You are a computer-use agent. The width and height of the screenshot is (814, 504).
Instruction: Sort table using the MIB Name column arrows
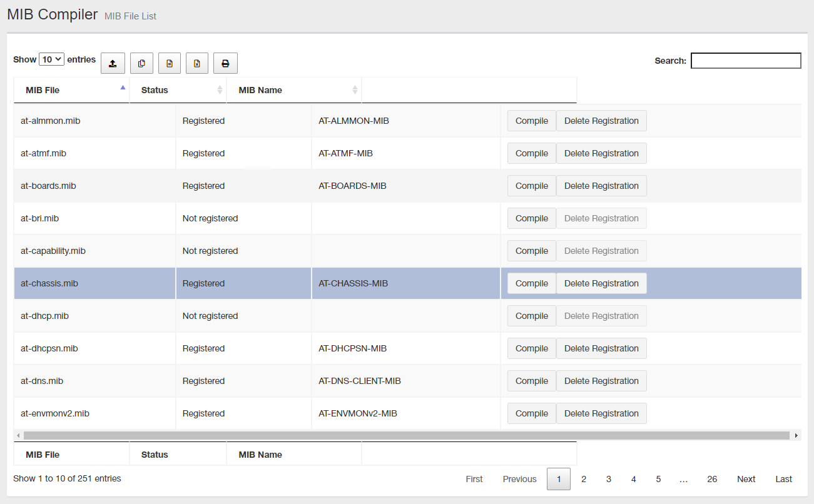point(355,90)
